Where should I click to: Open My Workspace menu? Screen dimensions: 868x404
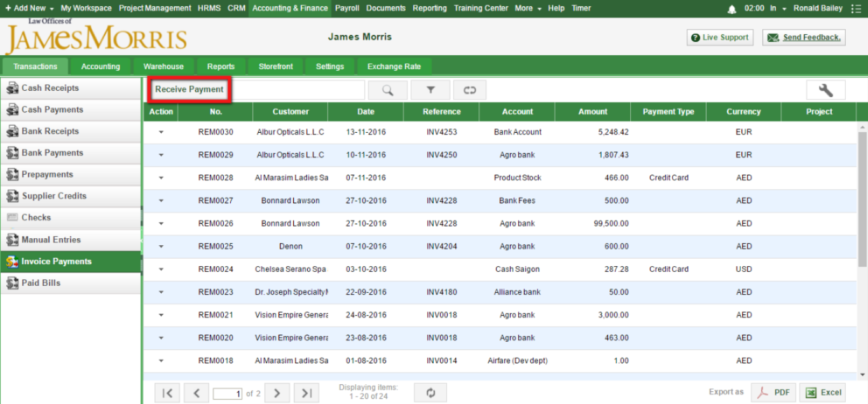(86, 8)
